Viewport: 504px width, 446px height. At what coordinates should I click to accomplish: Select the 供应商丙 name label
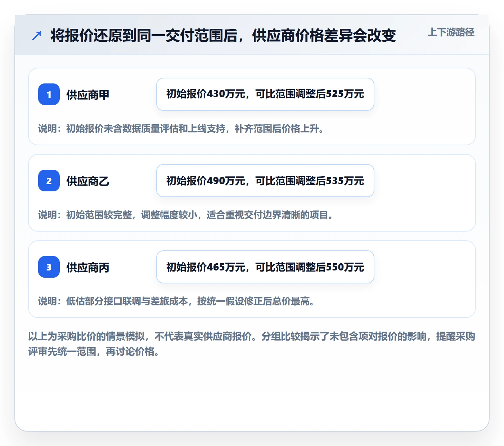[x=88, y=268]
